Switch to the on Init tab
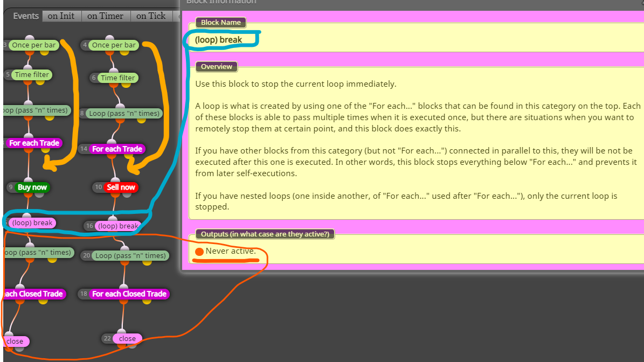The image size is (644, 362). pyautogui.click(x=61, y=16)
